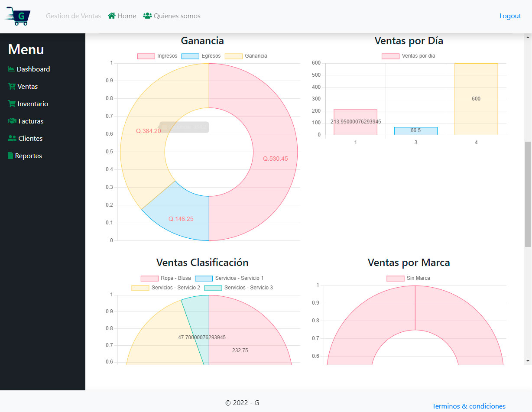The image size is (532, 412).
Task: Click the blue 66.5 bar for day 3
Action: 416,131
